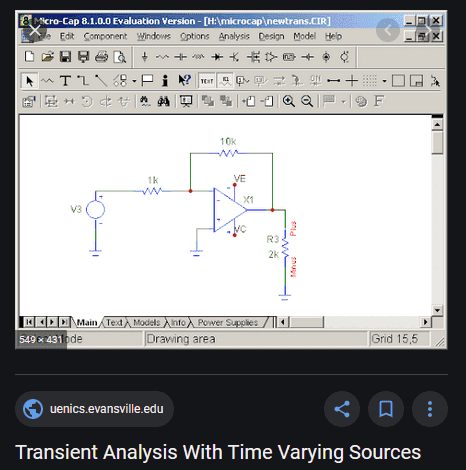
Task: Open the Analysis menu
Action: pos(234,36)
